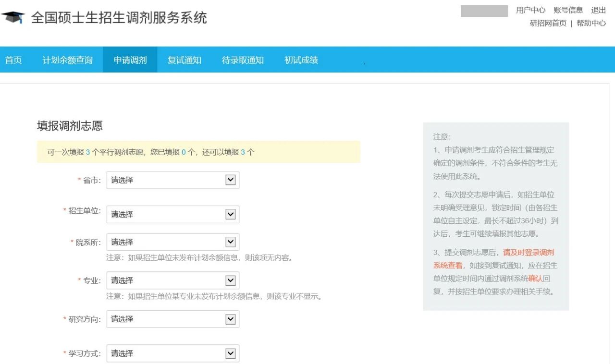Open the 省市 dropdown
Image resolution: width=615 pixels, height=364 pixels.
tap(172, 180)
